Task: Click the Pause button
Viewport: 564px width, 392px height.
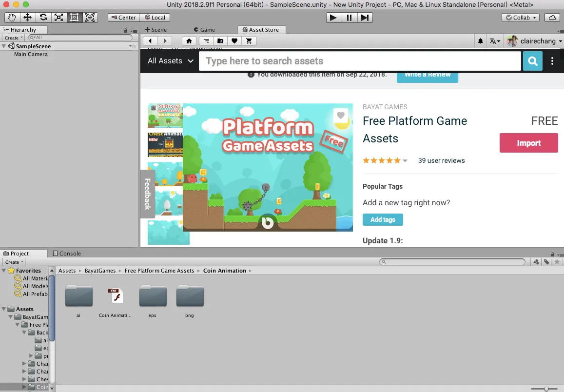Action: click(349, 17)
